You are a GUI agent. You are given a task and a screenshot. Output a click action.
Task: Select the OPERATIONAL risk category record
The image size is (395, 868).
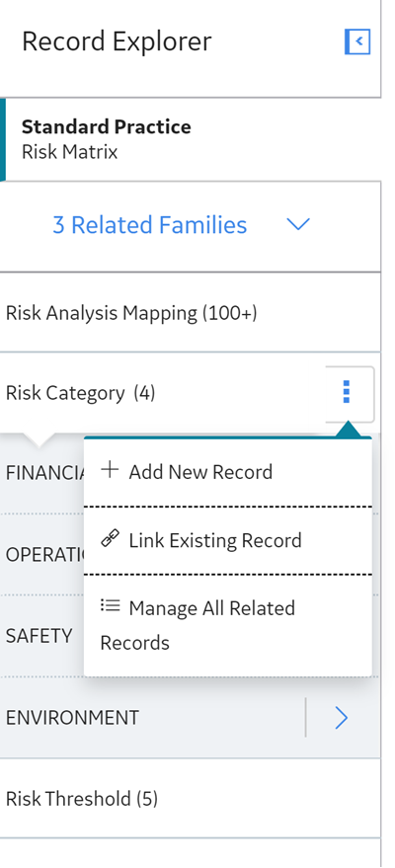[44, 555]
